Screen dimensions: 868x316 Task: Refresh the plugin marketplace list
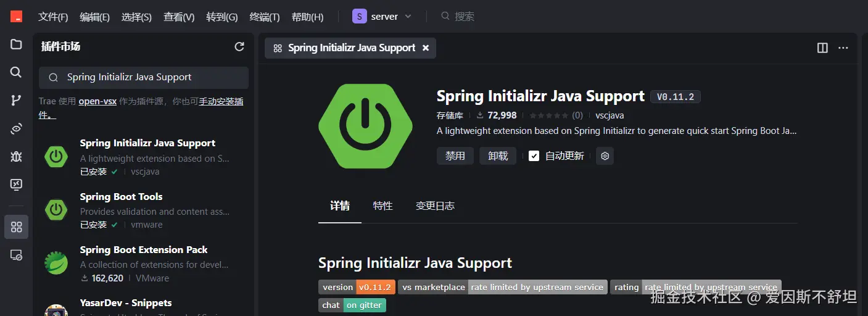[239, 46]
